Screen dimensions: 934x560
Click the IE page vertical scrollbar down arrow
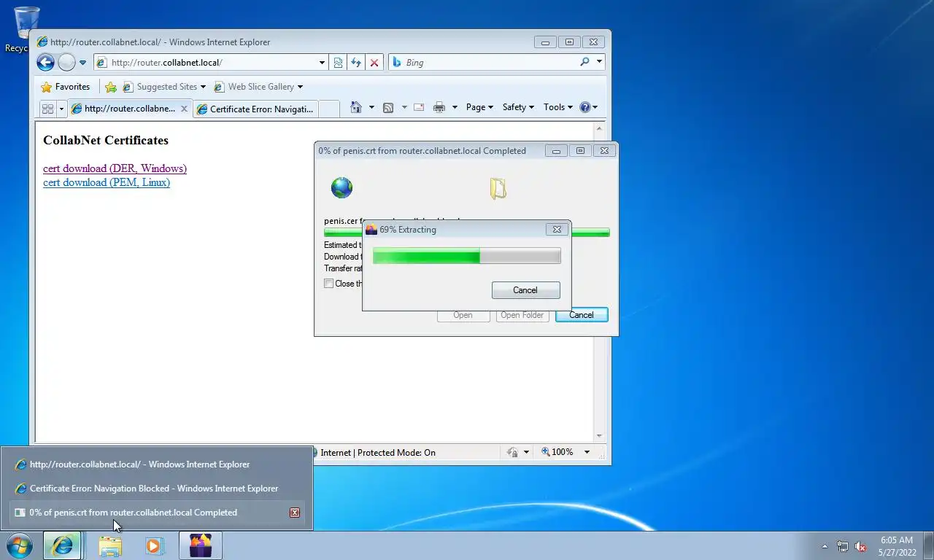click(x=600, y=436)
